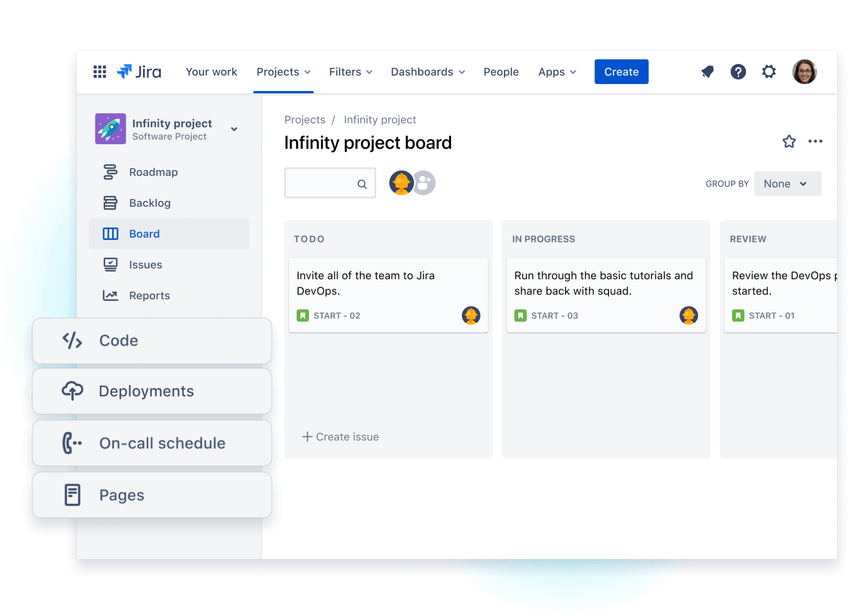The height and width of the screenshot is (616, 852).
Task: Select the Projects breadcrumb menu item
Action: point(304,120)
